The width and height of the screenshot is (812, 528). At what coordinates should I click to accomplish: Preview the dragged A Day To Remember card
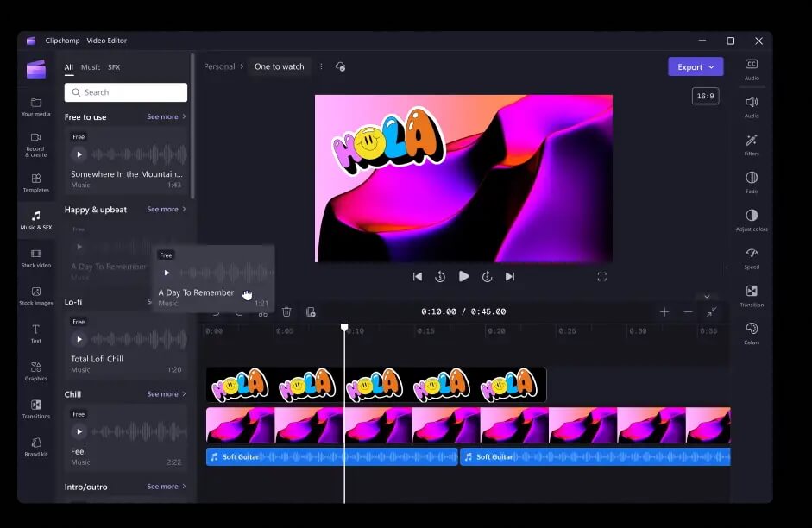[167, 273]
